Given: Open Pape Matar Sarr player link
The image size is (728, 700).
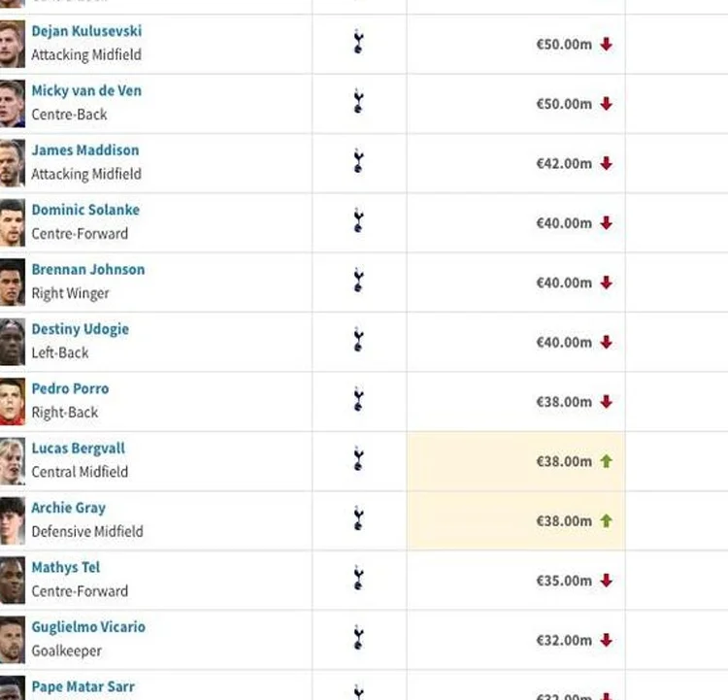Looking at the screenshot, I should (x=83, y=686).
